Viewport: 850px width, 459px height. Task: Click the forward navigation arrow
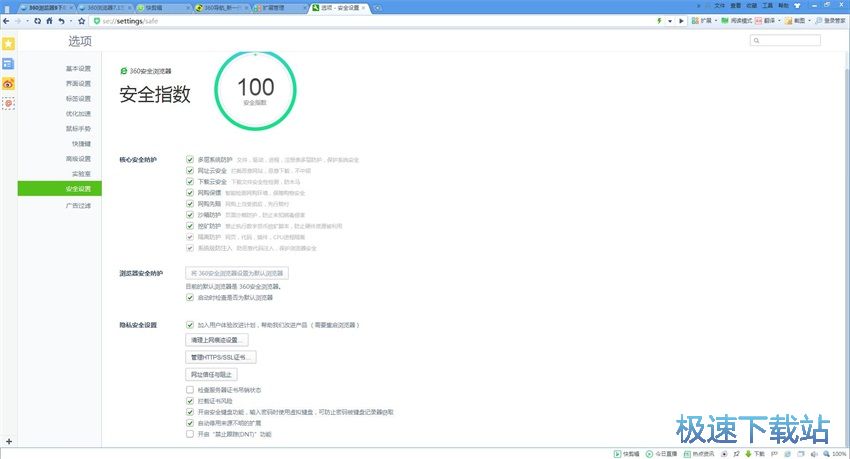click(x=18, y=21)
